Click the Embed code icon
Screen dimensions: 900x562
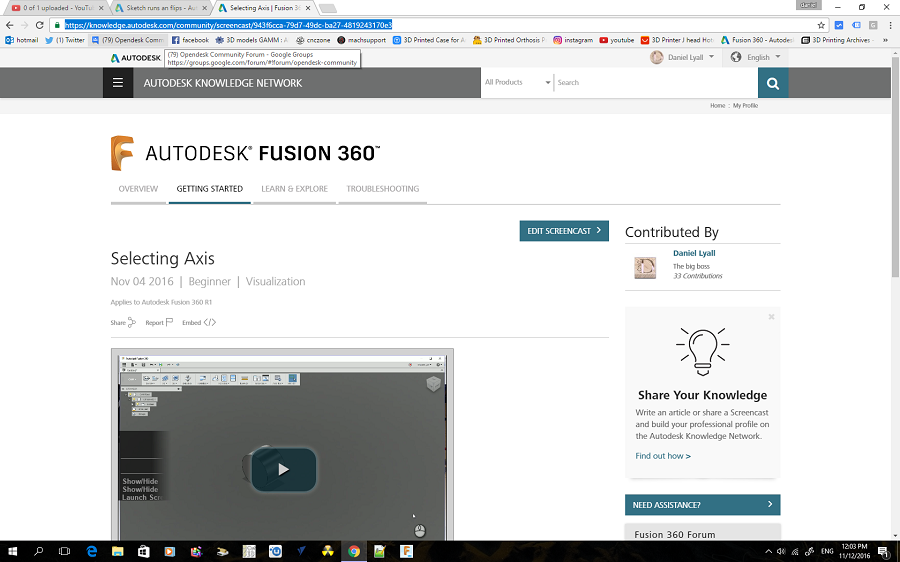pos(210,323)
